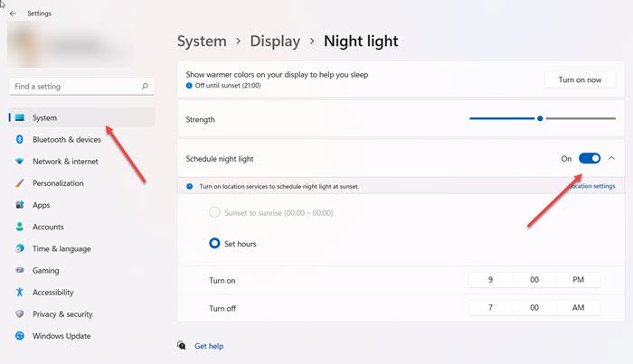Click the Personalization paintbrush icon
This screenshot has height=364, width=633.
pyautogui.click(x=20, y=183)
